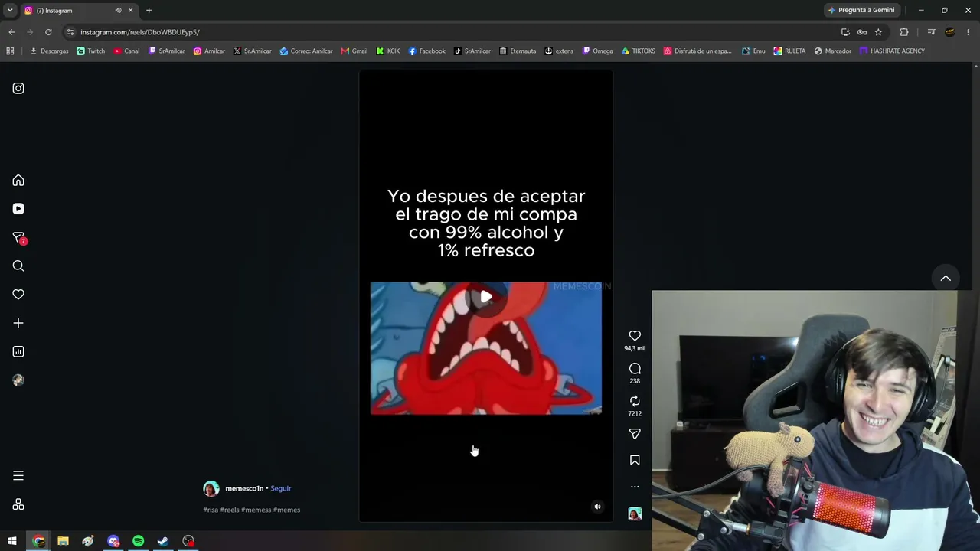
Task: Share the reel via paper plane icon
Action: point(635,434)
